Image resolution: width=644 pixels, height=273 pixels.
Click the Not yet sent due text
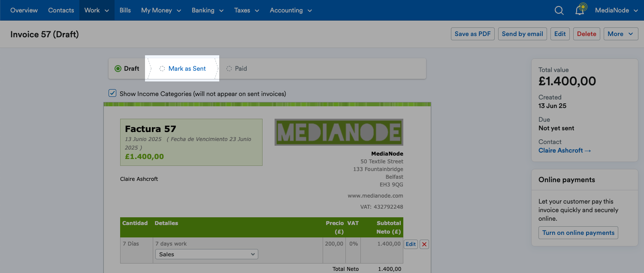pos(556,128)
